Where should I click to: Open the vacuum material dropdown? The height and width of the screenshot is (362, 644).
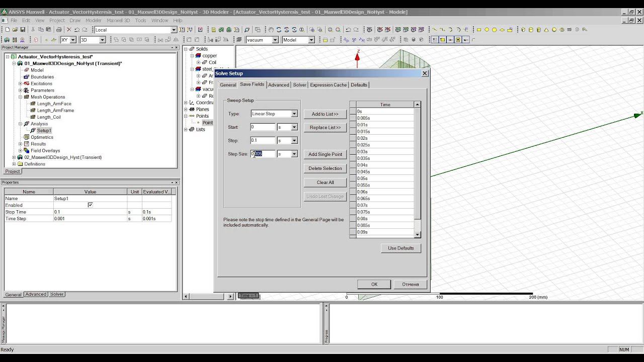tap(275, 40)
